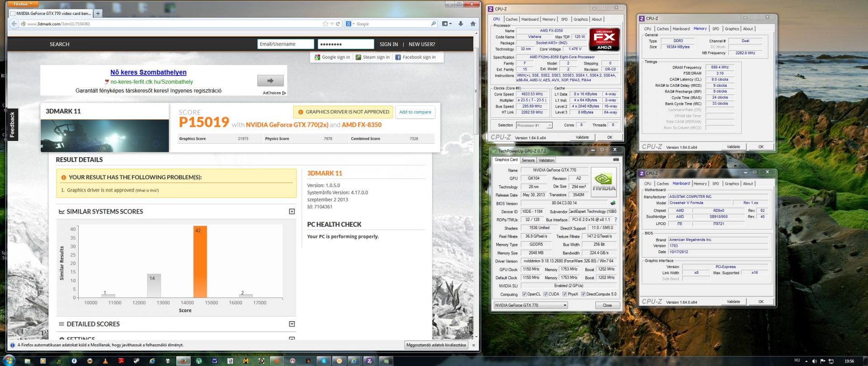Go to Firefox home page icon
868x366 pixels.
(473, 23)
